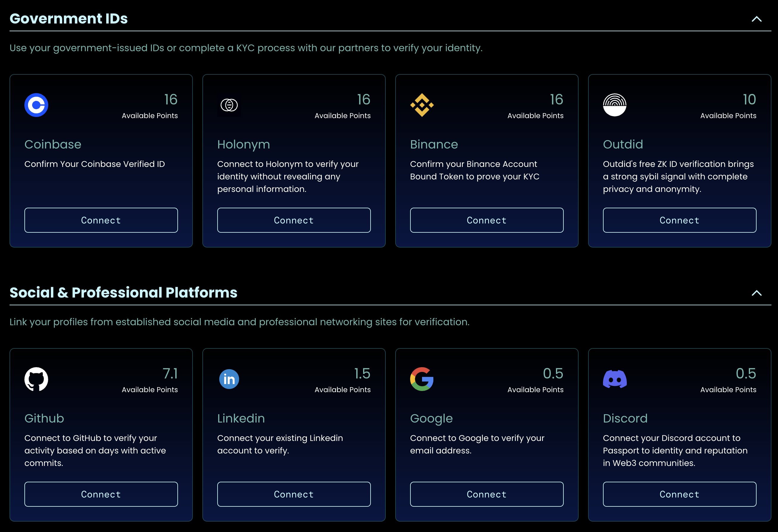Click Github's 7.1 points value
778x532 pixels.
click(170, 373)
